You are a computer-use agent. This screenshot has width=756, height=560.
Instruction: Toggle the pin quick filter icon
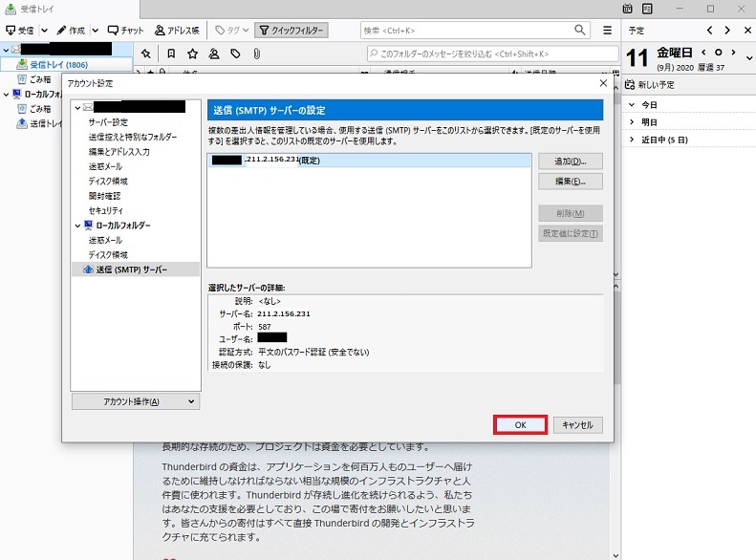pos(146,54)
